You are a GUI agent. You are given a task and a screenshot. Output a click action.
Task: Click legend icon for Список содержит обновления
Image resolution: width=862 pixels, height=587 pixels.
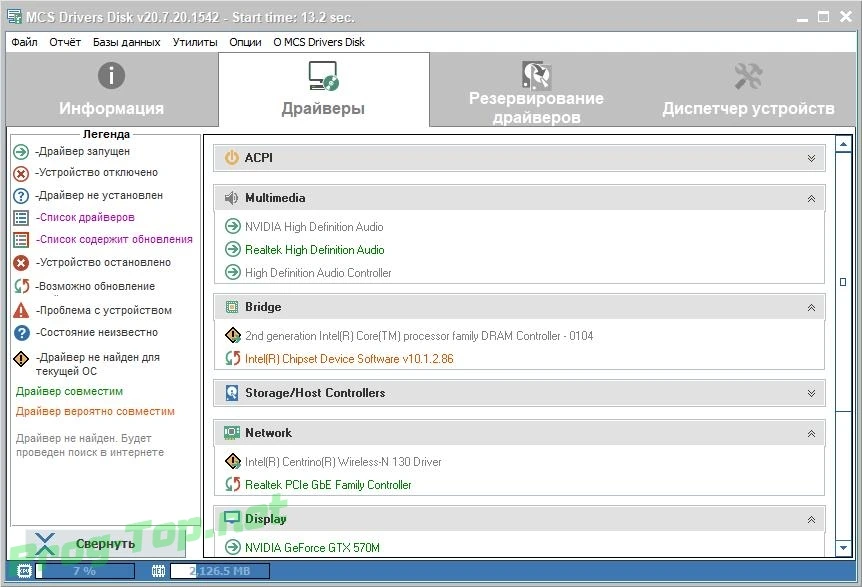tap(21, 240)
